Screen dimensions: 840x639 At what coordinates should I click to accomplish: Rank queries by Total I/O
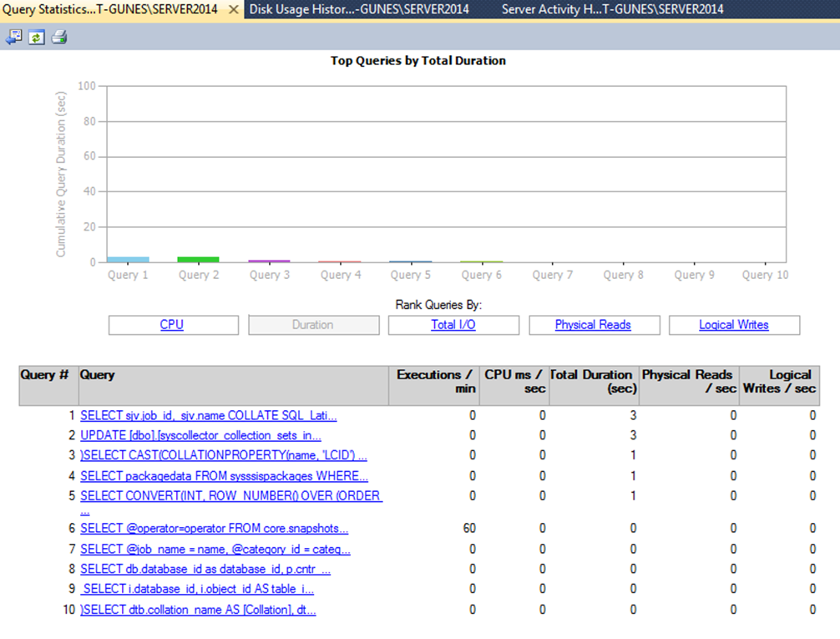453,325
